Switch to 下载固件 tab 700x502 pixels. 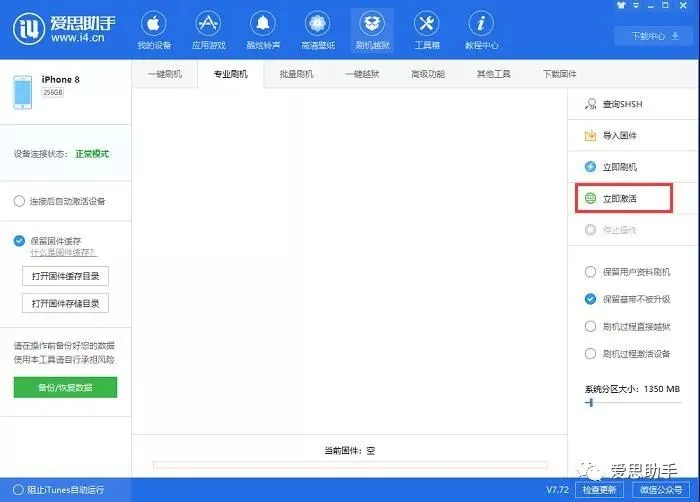tap(559, 74)
